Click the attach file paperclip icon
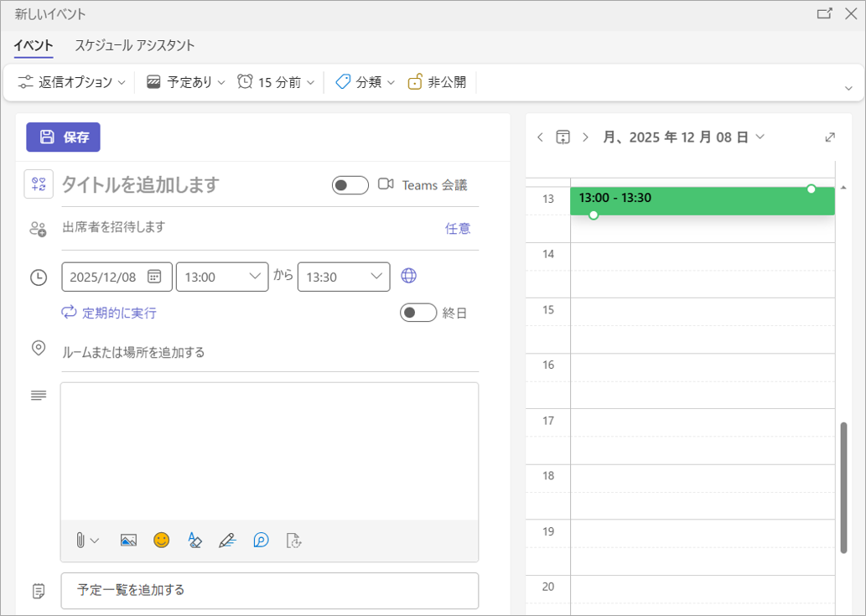866x616 pixels. pos(80,541)
